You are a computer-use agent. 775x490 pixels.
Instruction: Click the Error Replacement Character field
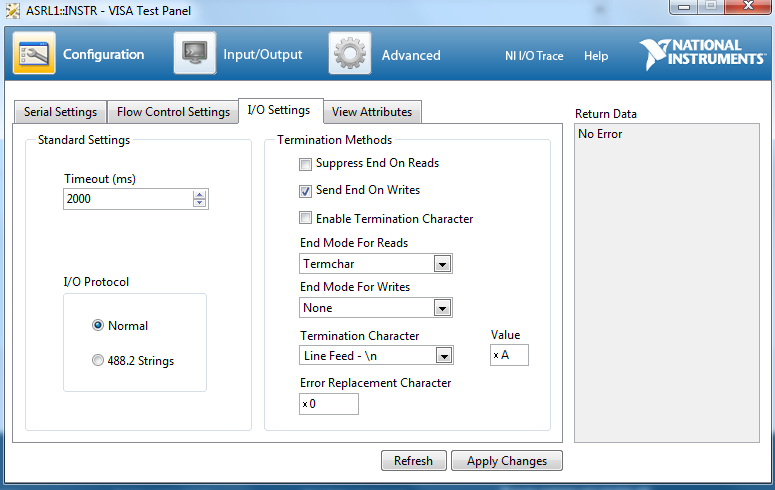point(329,404)
